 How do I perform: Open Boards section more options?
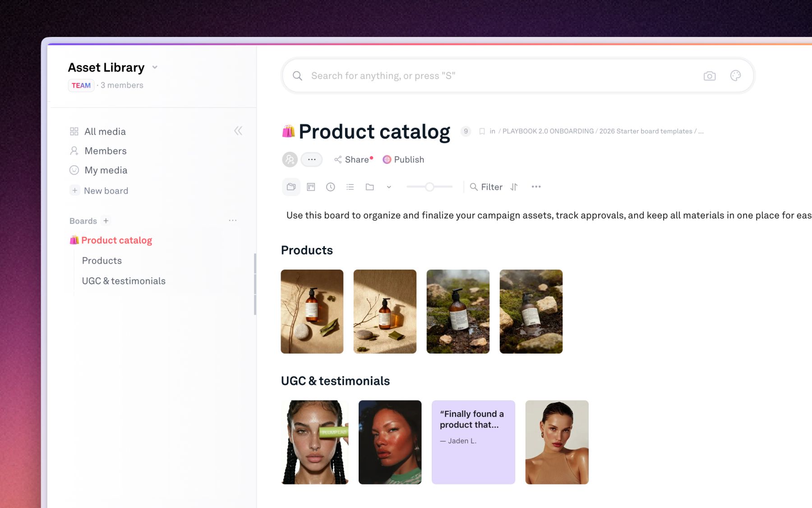(233, 220)
